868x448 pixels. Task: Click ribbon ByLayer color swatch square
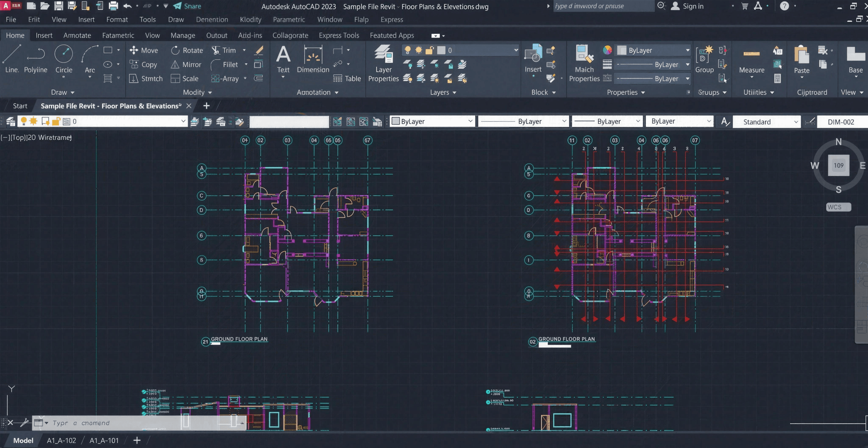click(x=622, y=50)
